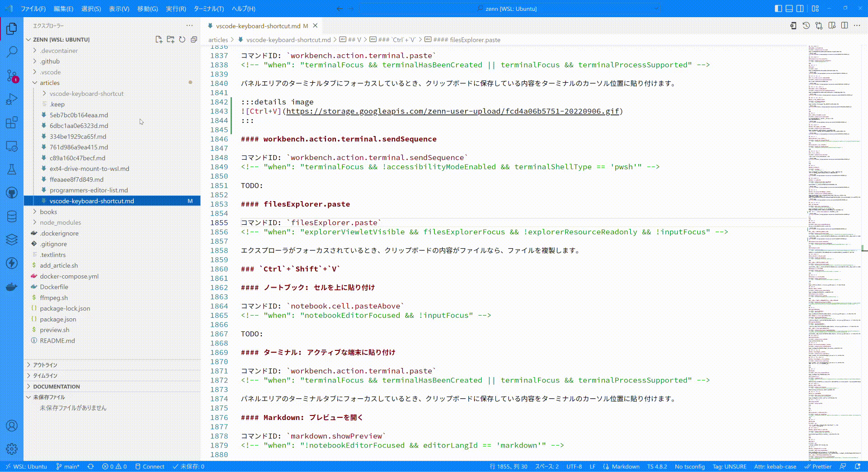Go back using title bar arrow
Image resolution: width=868 pixels, height=472 pixels.
click(340, 9)
